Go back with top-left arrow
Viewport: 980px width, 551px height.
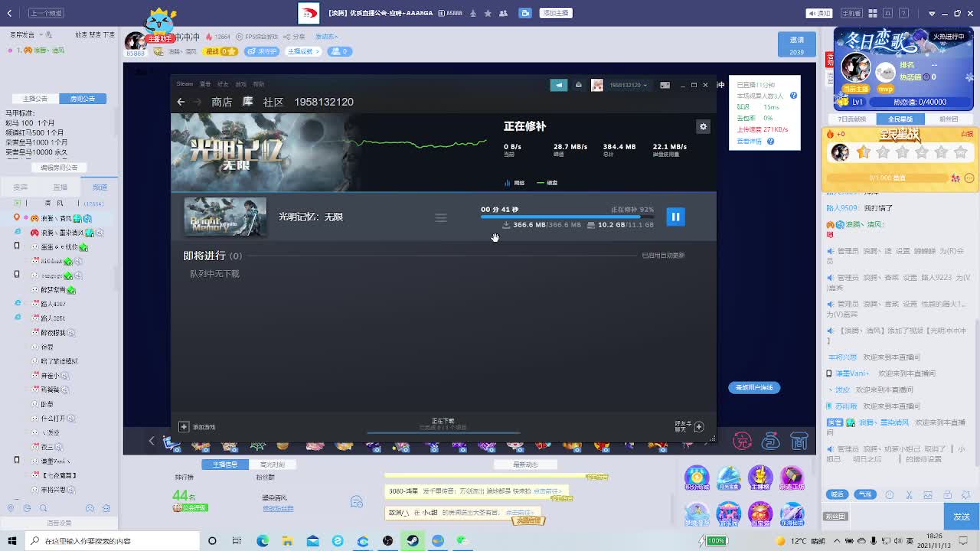click(x=9, y=13)
